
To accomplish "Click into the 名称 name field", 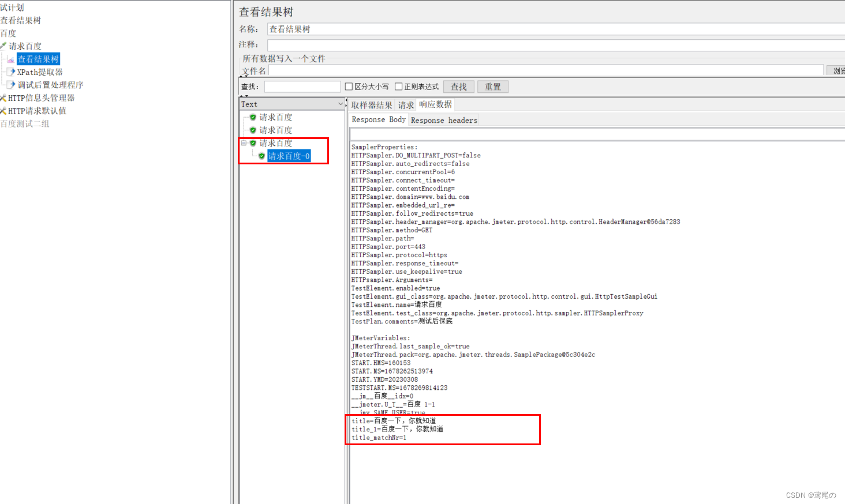I will [x=556, y=29].
